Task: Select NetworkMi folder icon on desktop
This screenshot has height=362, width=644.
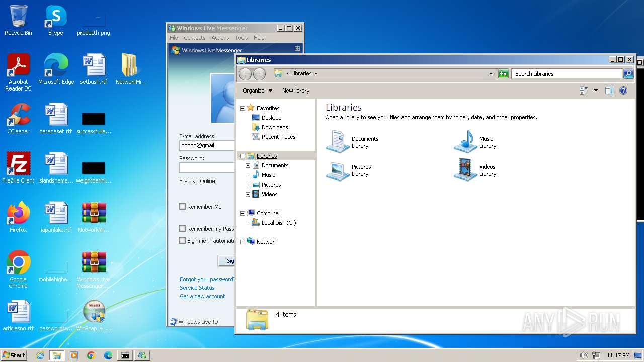Action: tap(131, 69)
